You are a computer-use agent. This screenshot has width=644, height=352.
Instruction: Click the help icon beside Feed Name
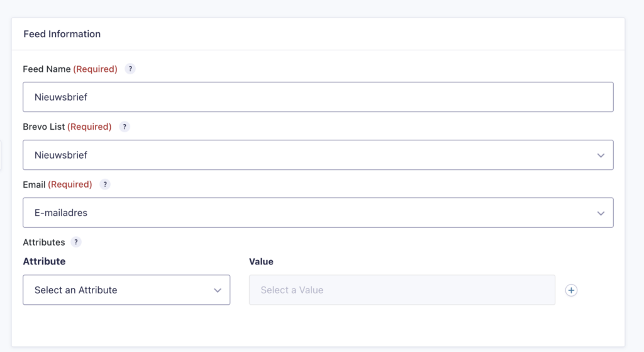(x=130, y=69)
